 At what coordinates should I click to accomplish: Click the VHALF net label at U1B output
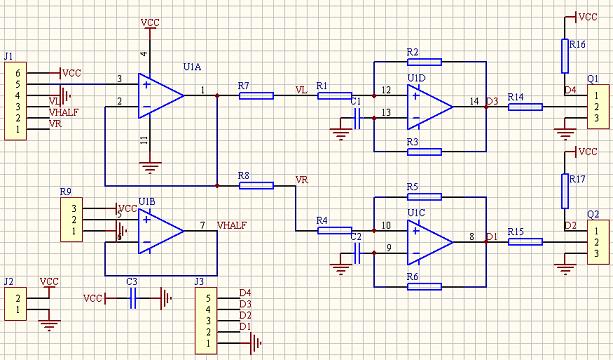point(232,226)
